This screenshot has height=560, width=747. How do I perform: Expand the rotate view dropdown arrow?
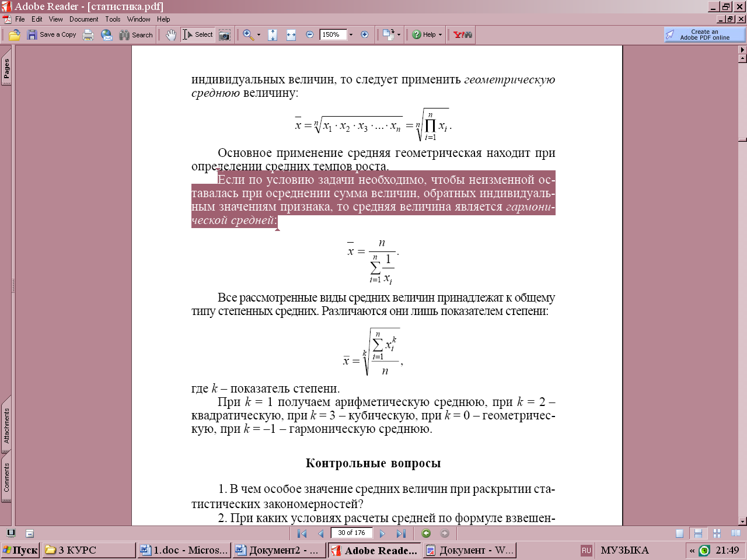(399, 35)
